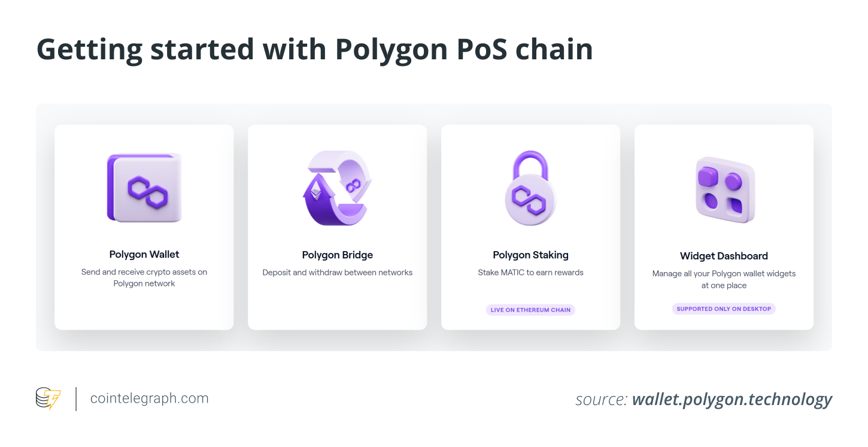Click the Widget Dashboard grid icon
The height and width of the screenshot is (447, 868).
(724, 189)
